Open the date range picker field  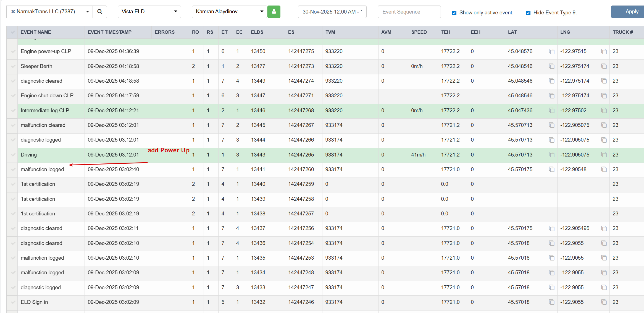click(332, 12)
